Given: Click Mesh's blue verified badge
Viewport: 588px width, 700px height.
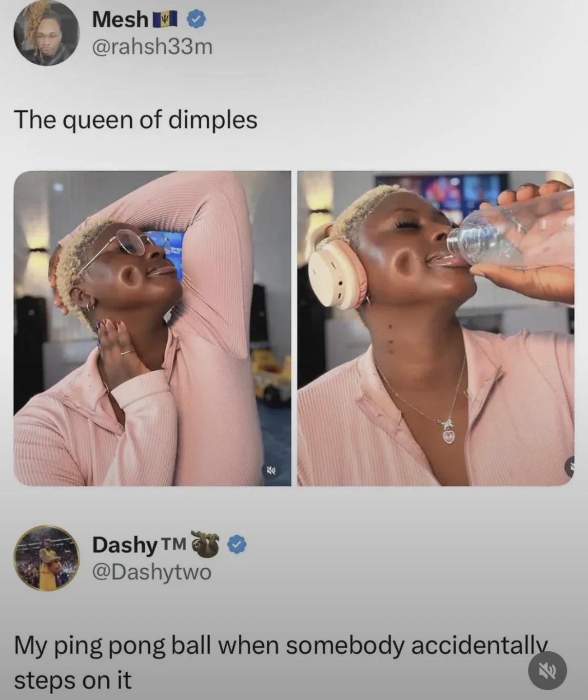Looking at the screenshot, I should click(197, 20).
